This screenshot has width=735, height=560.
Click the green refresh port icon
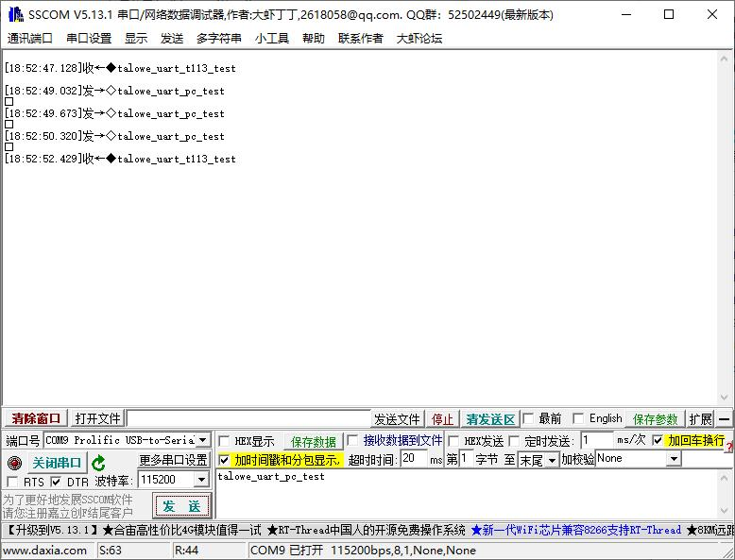pos(98,463)
